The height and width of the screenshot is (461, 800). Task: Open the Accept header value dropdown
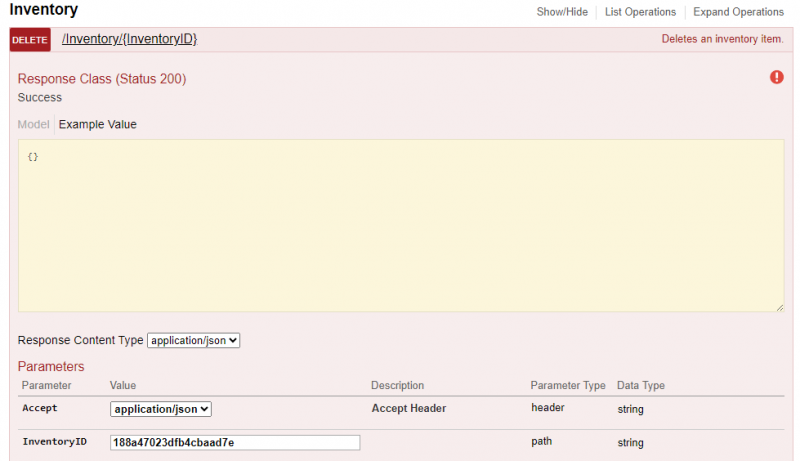[161, 409]
